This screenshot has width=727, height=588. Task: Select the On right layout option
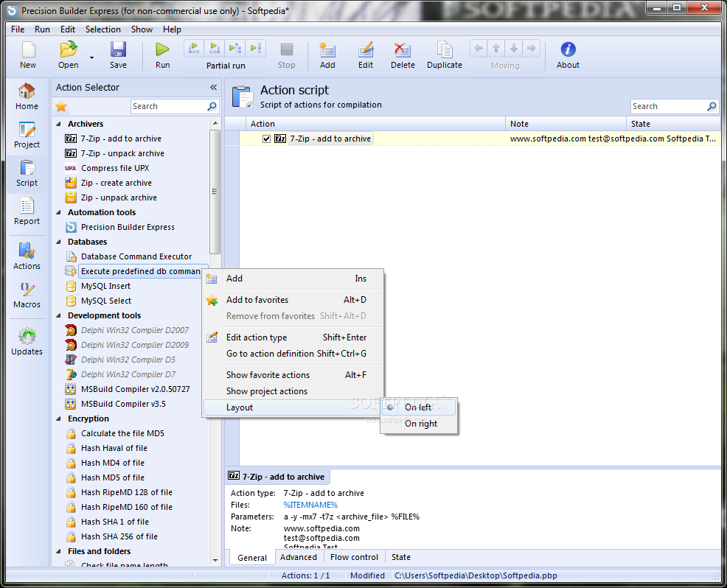point(419,424)
